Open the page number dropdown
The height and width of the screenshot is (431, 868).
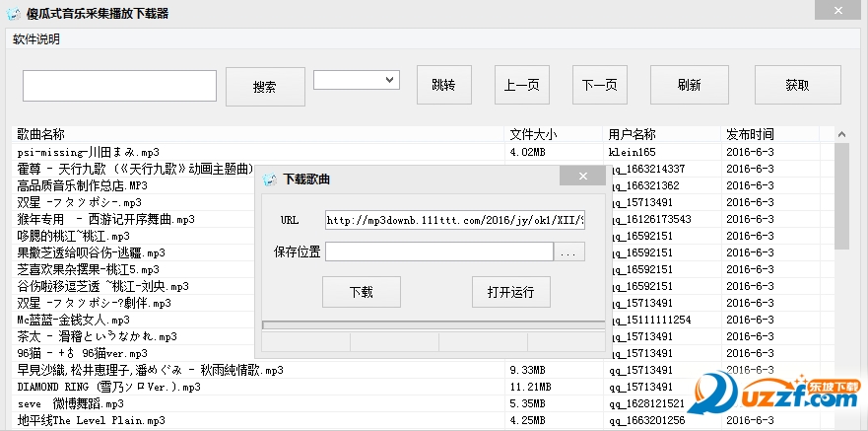pos(356,80)
